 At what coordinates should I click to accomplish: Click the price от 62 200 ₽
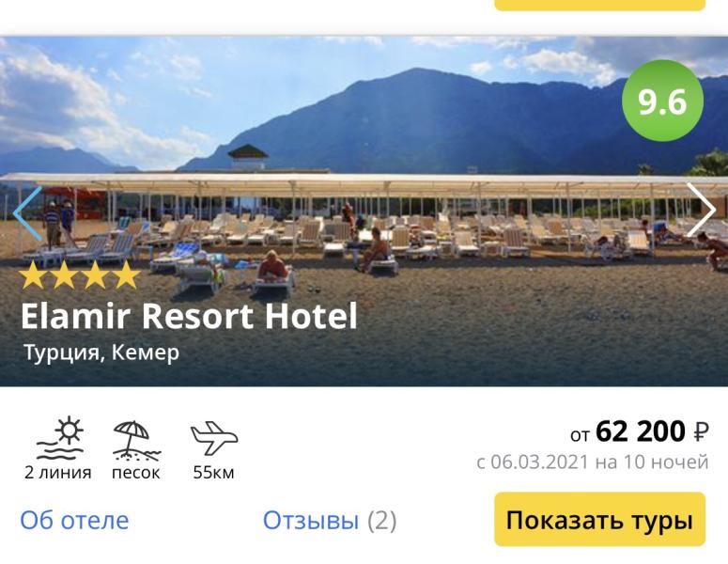click(x=640, y=431)
